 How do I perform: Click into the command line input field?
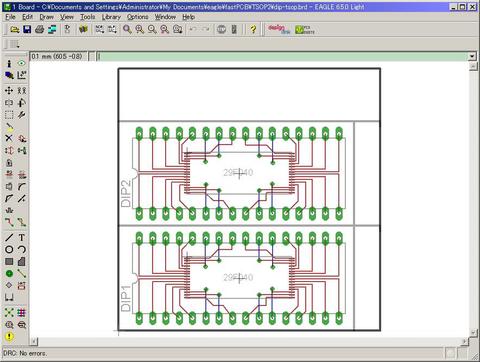pos(282,56)
